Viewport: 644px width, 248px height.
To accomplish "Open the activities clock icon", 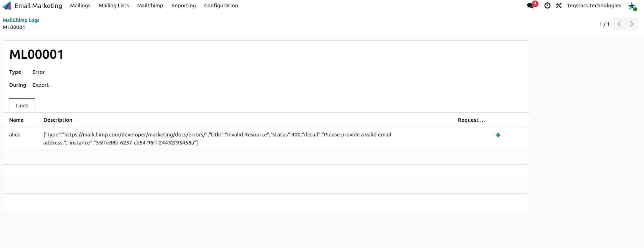I will (x=547, y=6).
